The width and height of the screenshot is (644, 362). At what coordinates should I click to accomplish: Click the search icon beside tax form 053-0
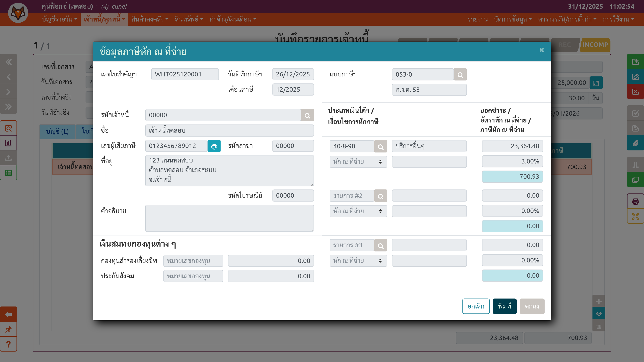pos(460,74)
